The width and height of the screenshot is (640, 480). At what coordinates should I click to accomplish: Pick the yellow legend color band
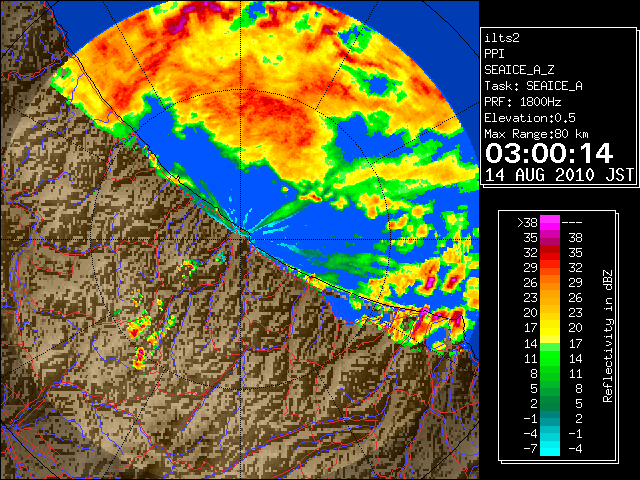[550, 328]
